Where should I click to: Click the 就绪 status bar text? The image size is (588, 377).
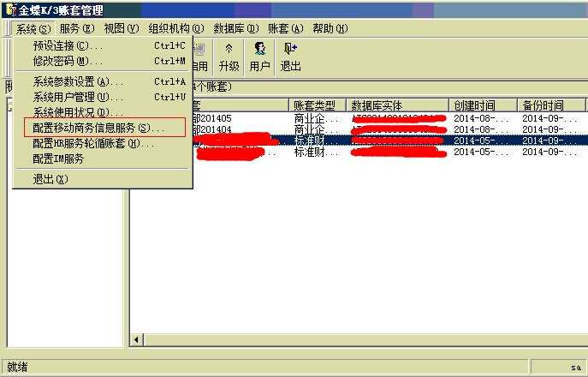coord(17,367)
